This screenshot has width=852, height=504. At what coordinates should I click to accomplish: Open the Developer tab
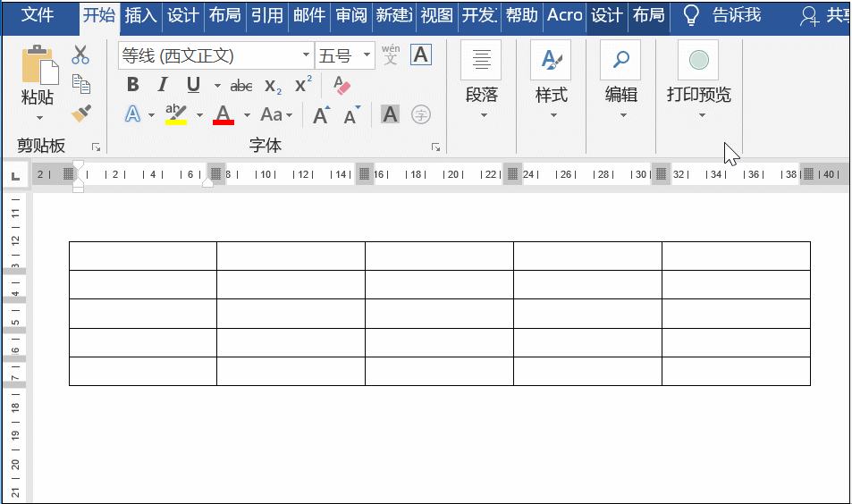click(x=479, y=15)
